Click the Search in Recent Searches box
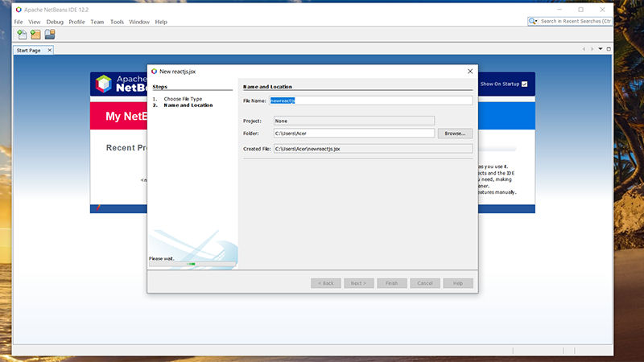Viewport: 644px width, 362px height. click(588, 21)
